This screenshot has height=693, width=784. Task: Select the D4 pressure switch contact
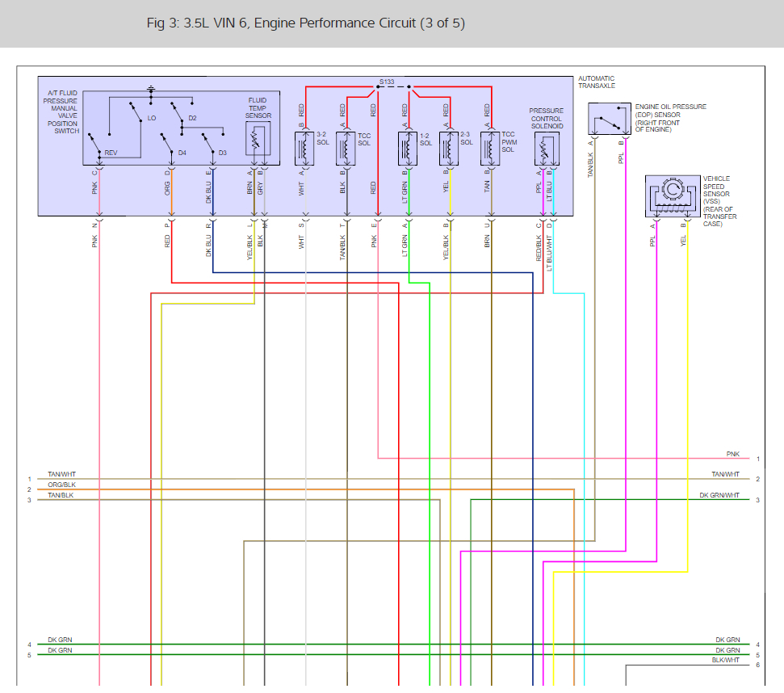click(167, 143)
